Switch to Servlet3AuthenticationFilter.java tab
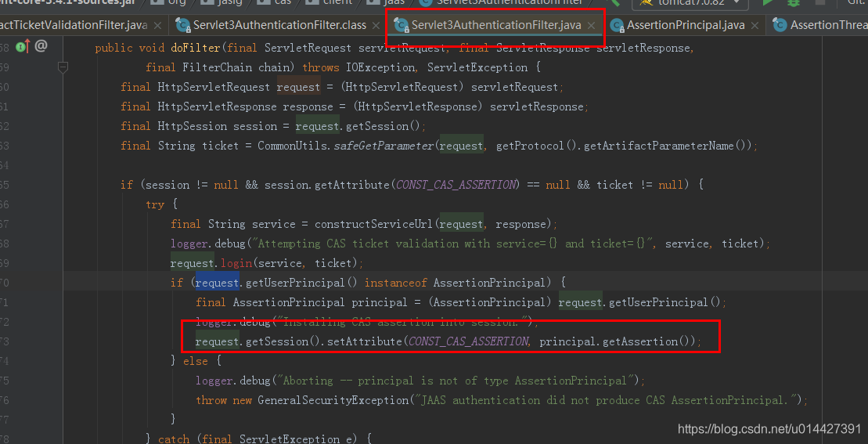This screenshot has width=868, height=444. 496,26
